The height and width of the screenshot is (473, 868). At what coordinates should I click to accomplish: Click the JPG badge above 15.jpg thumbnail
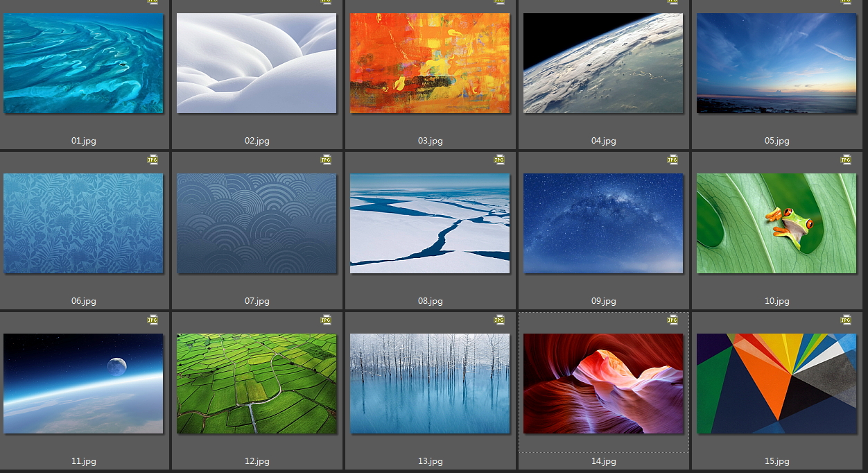(x=846, y=320)
